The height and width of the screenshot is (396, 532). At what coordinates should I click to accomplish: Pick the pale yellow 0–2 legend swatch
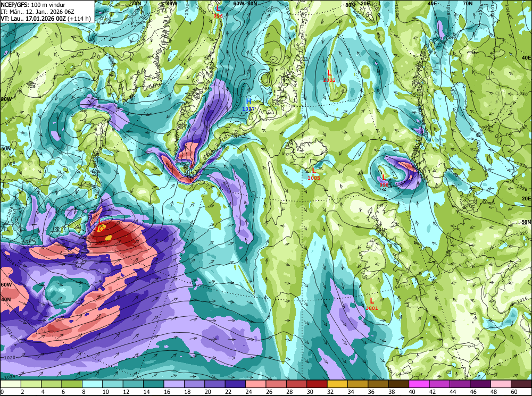click(x=11, y=384)
